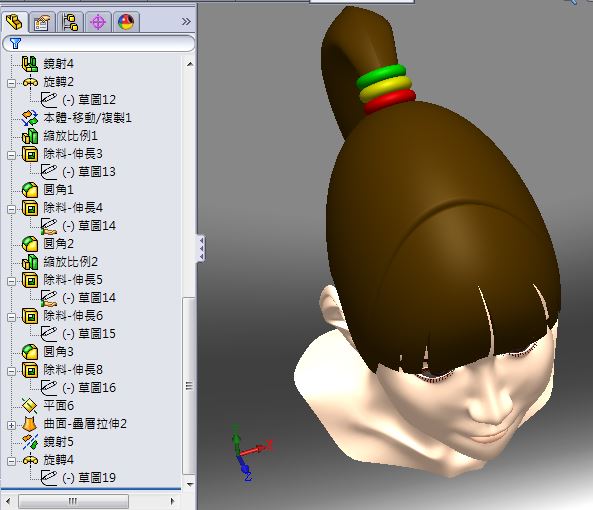Select the 旋轉2 revolve feature icon
This screenshot has height=510, width=593.
point(30,82)
